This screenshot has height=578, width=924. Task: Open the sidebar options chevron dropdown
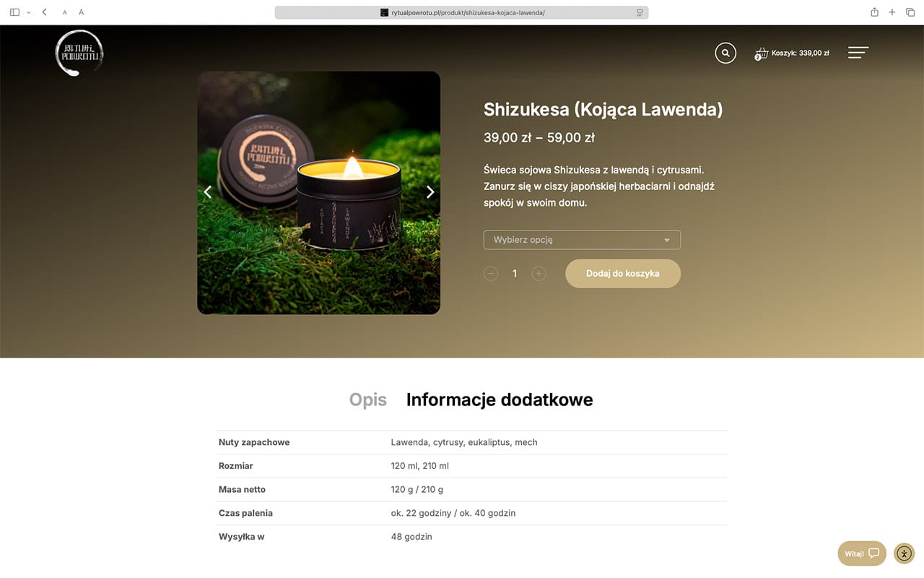pyautogui.click(x=29, y=12)
